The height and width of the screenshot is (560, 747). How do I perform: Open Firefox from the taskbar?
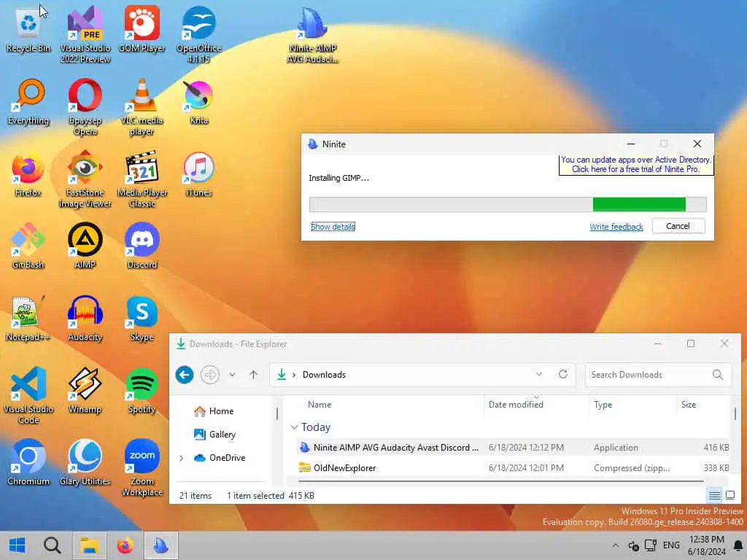[x=125, y=545]
